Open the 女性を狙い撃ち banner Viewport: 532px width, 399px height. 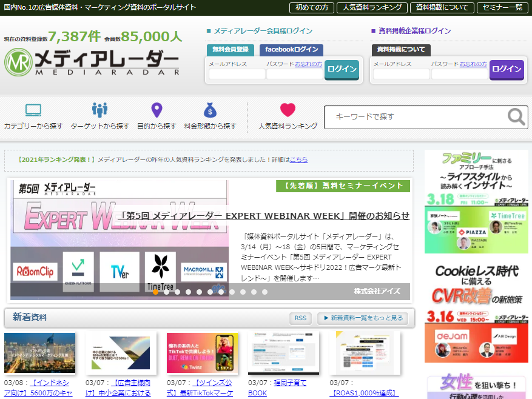click(476, 385)
